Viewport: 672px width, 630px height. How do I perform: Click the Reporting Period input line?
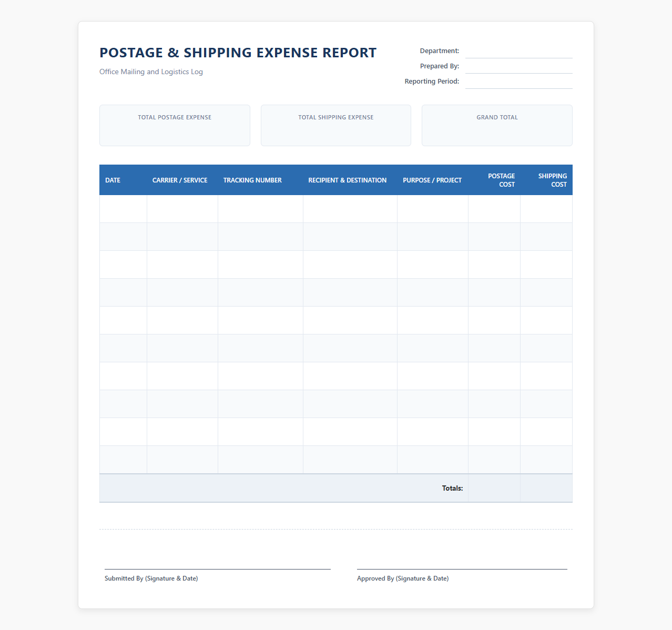[518, 82]
